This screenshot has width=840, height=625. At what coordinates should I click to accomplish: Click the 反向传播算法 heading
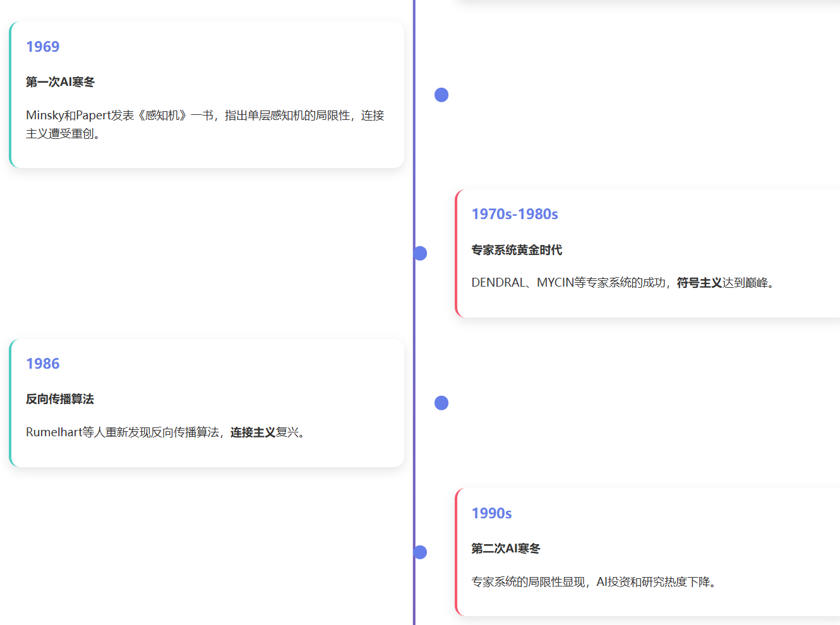(x=58, y=399)
